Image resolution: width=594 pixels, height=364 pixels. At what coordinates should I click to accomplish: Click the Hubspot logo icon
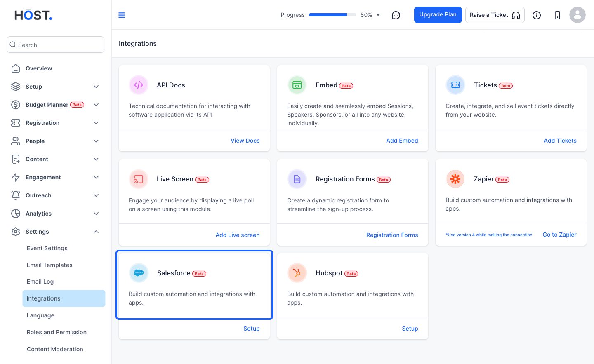click(x=297, y=273)
